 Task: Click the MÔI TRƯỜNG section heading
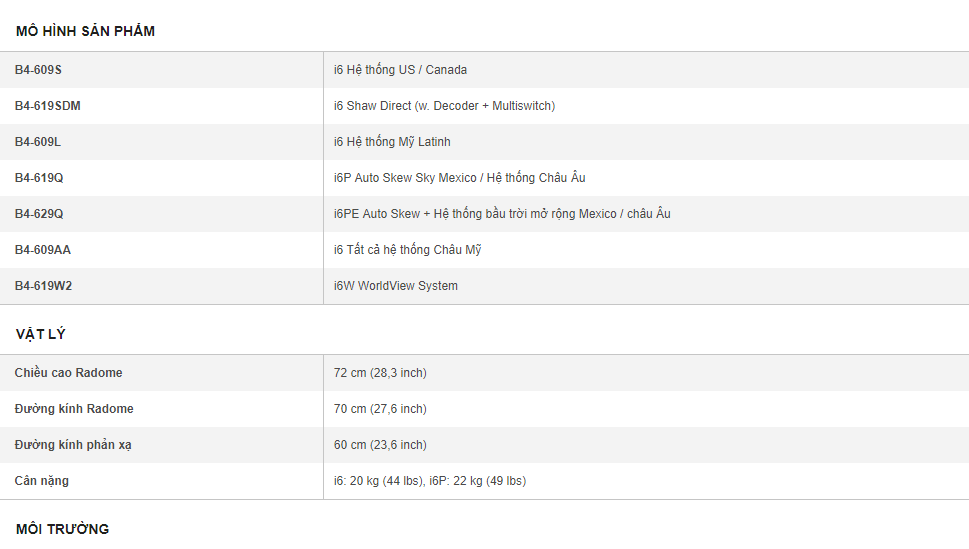[62, 529]
